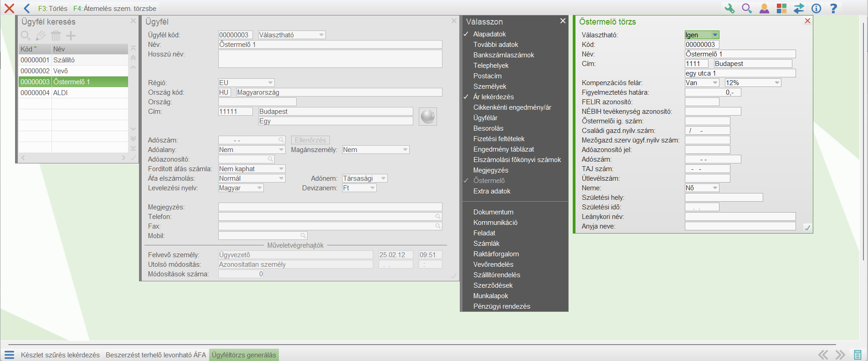Click the FELIR azonosító input field

click(x=702, y=102)
